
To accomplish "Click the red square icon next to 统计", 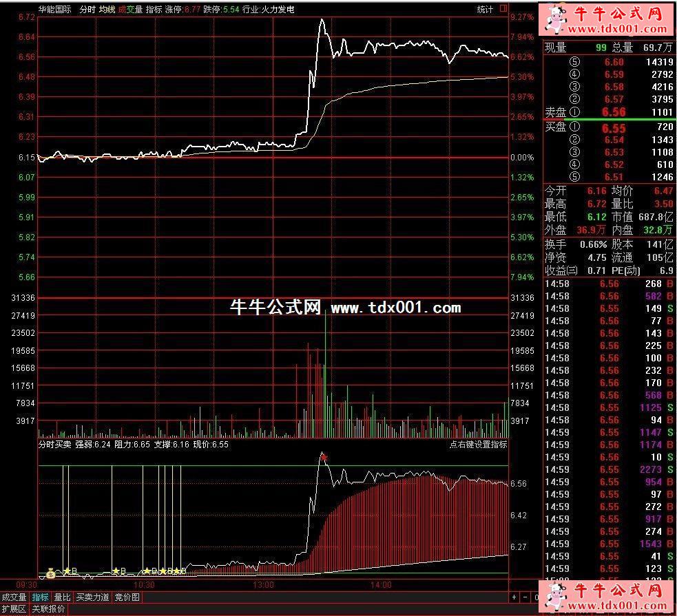I will (x=503, y=9).
